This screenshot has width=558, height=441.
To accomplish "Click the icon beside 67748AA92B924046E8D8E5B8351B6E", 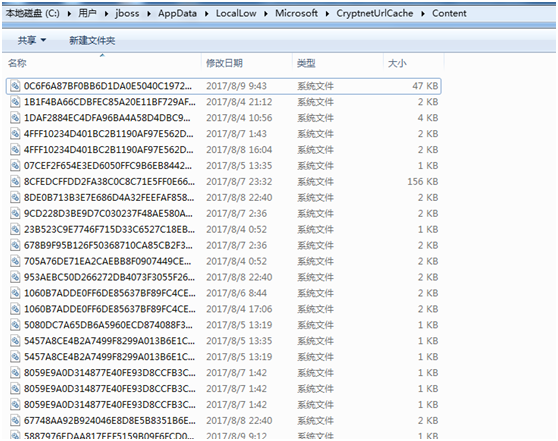I will click(x=15, y=421).
